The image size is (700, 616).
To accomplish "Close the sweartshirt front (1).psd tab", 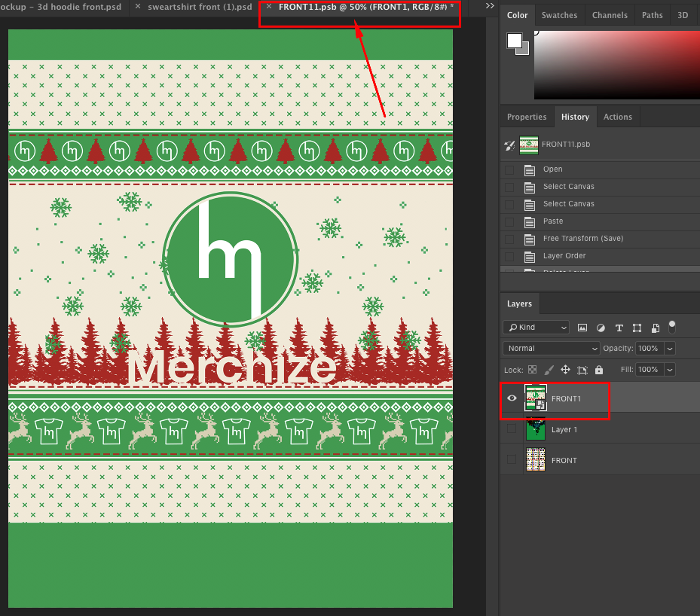I will pos(138,6).
